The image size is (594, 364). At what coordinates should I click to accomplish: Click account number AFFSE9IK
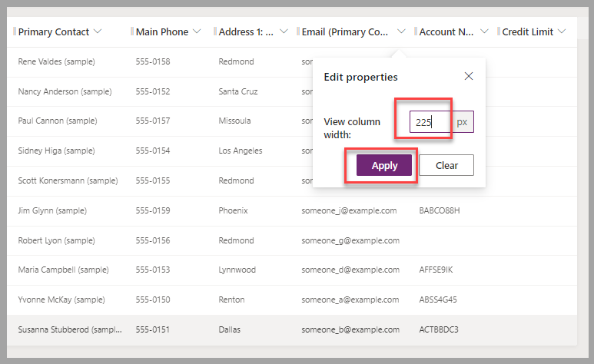point(436,270)
